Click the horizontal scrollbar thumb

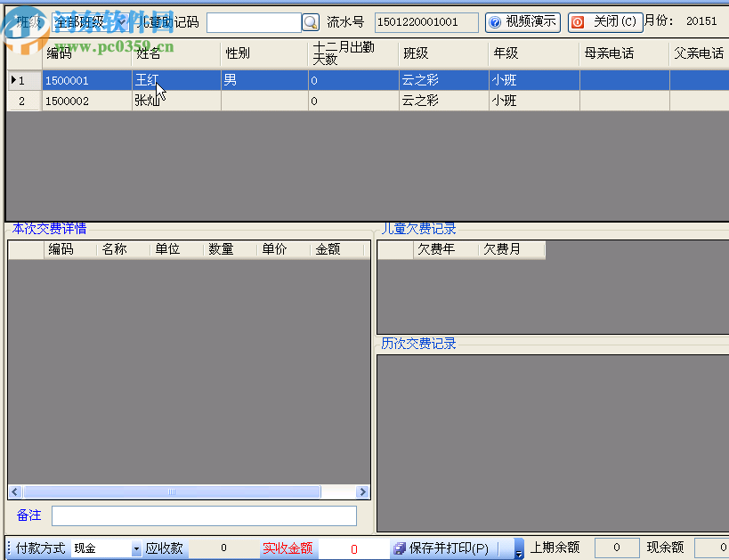click(x=172, y=492)
